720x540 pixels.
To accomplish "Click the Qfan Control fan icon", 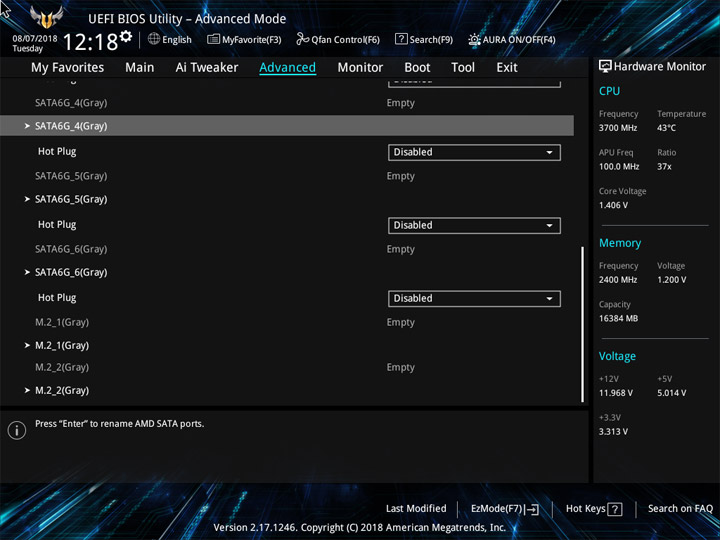I will point(302,39).
